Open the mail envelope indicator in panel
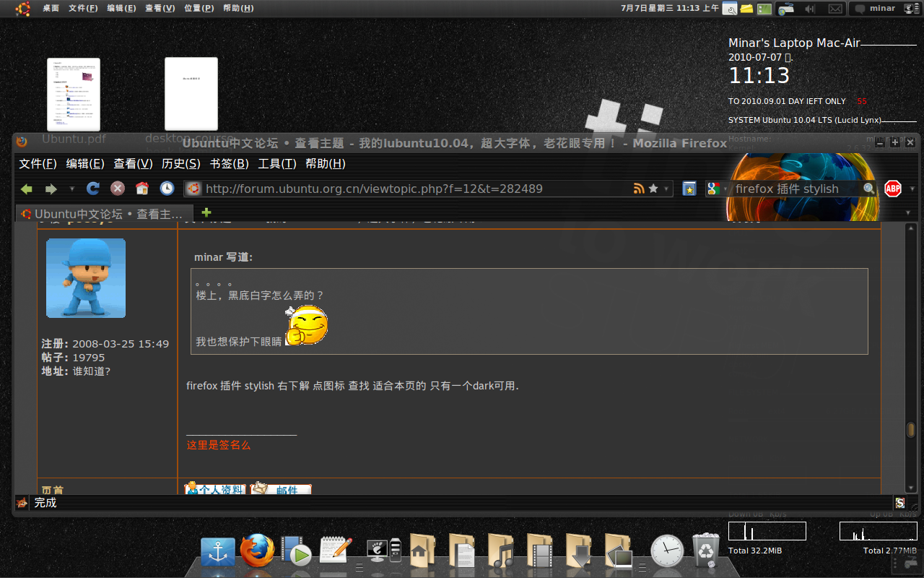Viewport: 924px width, 578px height. pyautogui.click(x=835, y=9)
